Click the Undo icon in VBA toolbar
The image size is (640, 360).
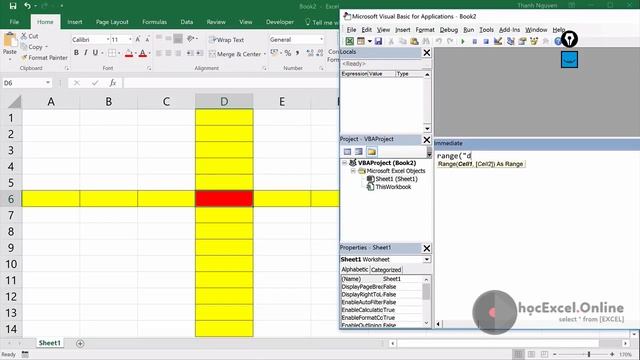(x=439, y=41)
